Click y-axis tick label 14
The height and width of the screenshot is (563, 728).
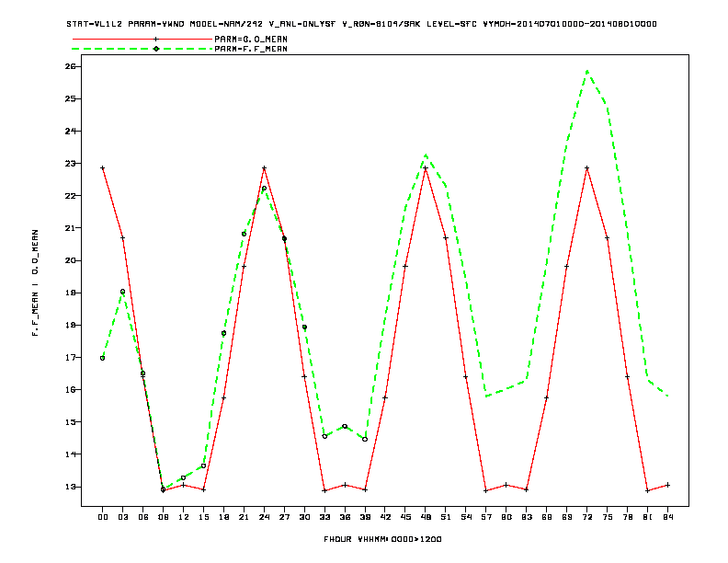pyautogui.click(x=70, y=454)
